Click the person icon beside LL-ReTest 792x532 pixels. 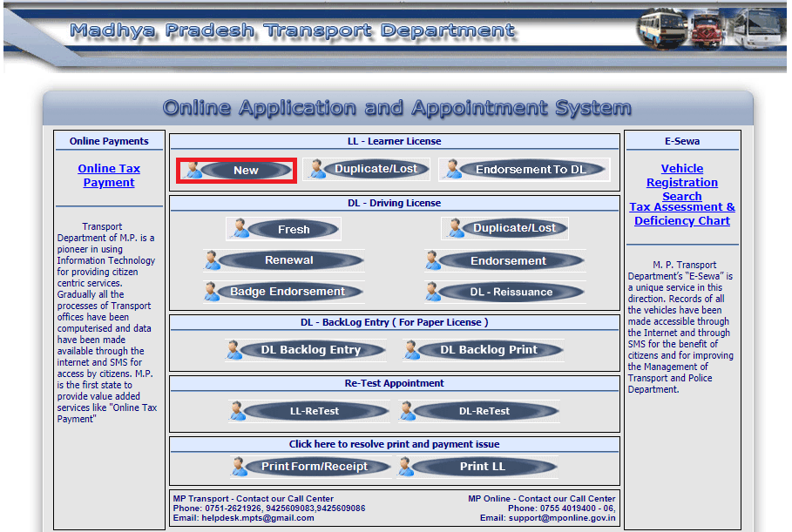point(237,410)
